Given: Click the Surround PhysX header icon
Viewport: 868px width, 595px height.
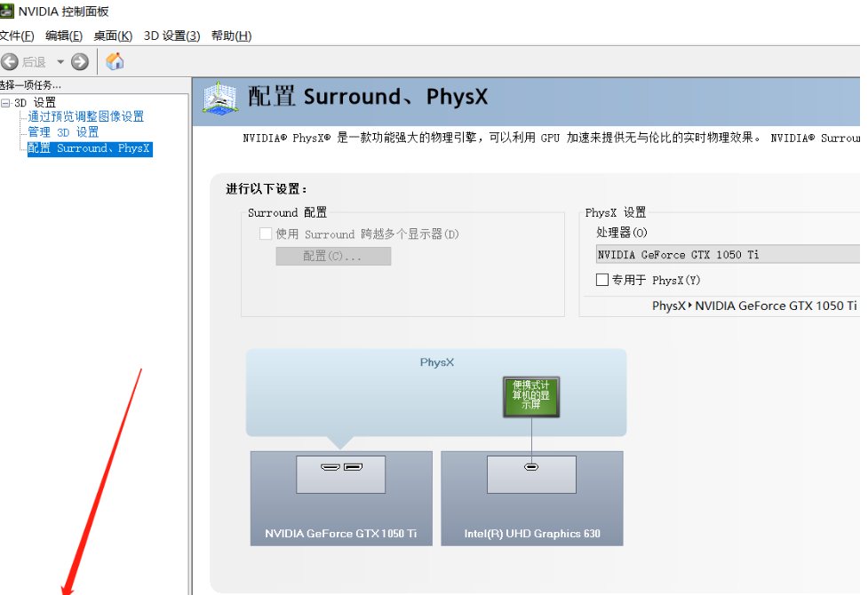Looking at the screenshot, I should click(219, 98).
